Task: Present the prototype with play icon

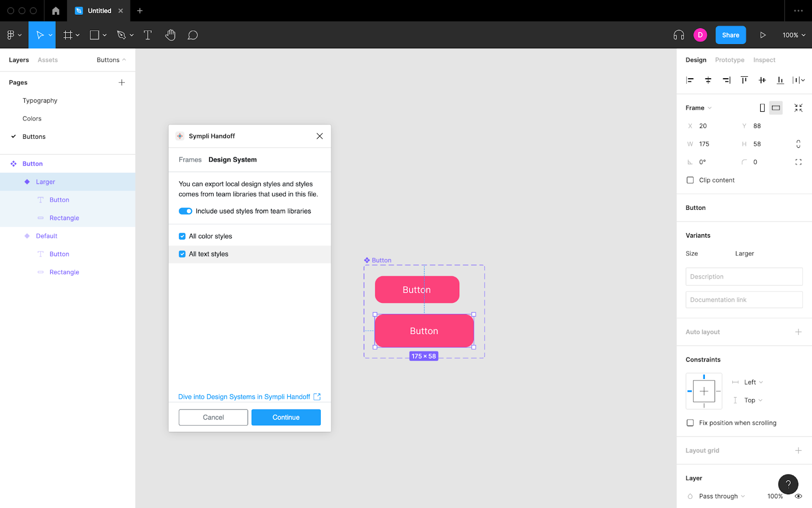Action: 762,35
